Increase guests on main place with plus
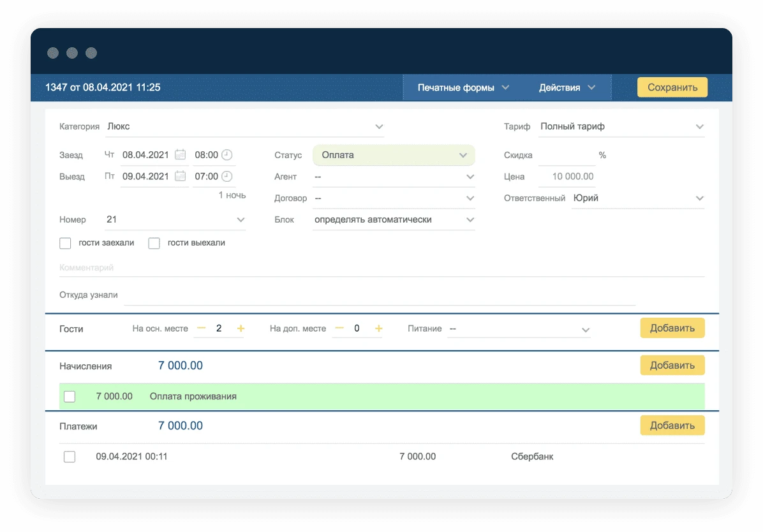Viewport: 763px width, 532px height. pos(241,329)
